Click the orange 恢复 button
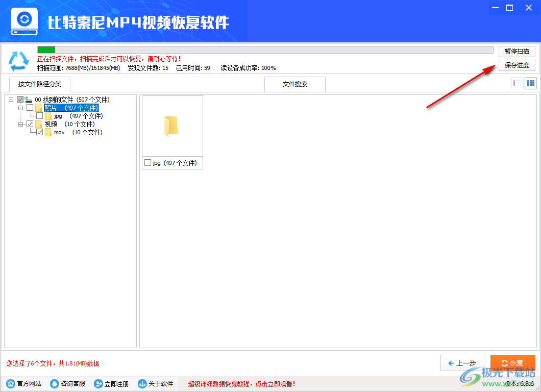The image size is (541, 392). [x=513, y=363]
